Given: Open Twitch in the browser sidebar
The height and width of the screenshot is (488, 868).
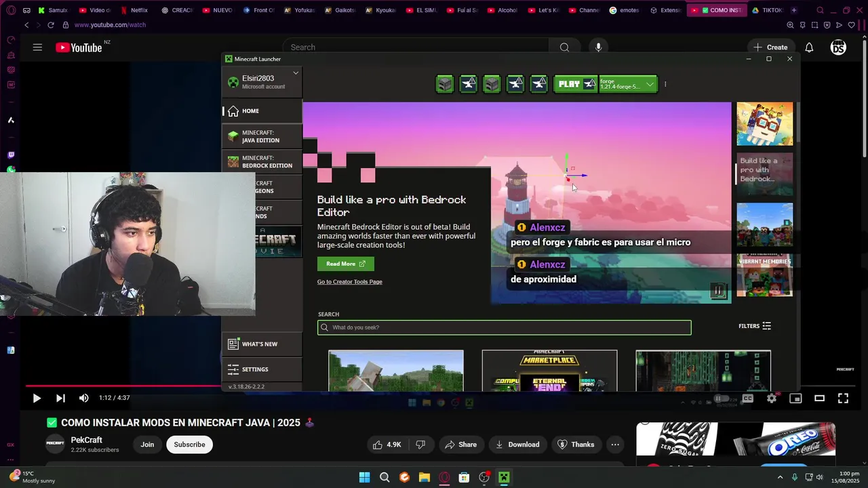Looking at the screenshot, I should click(11, 155).
